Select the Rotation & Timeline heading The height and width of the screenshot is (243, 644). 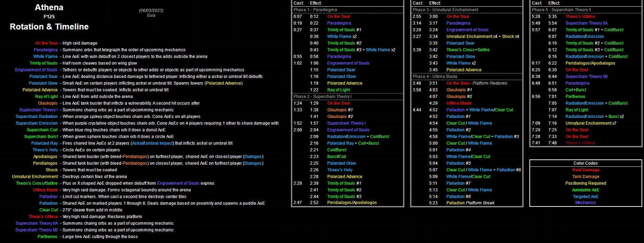pyautogui.click(x=49, y=27)
